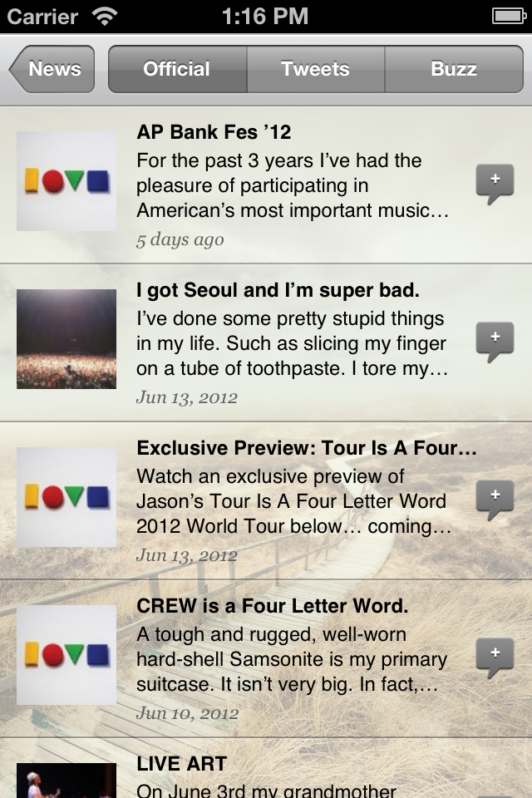Switch to the Buzz tab

pyautogui.click(x=454, y=69)
